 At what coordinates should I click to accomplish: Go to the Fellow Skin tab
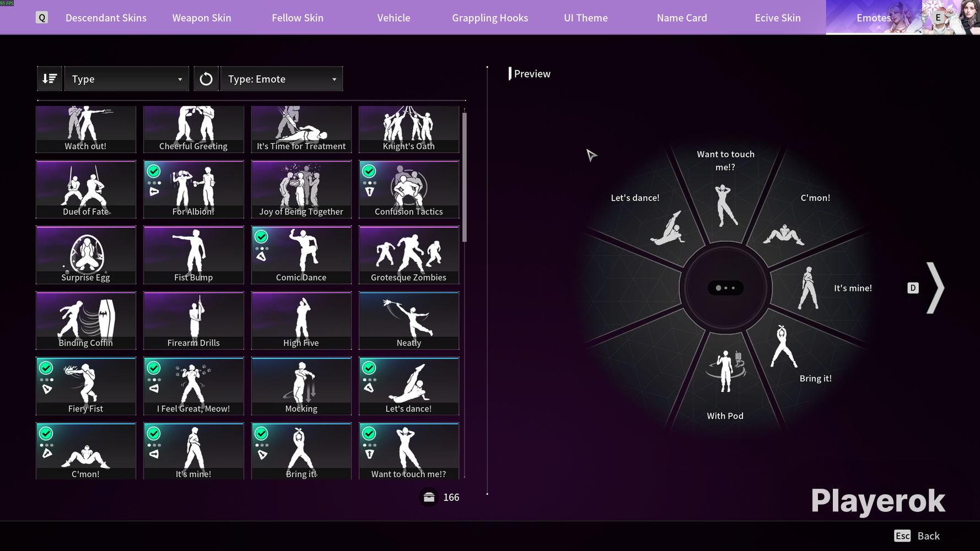298,18
